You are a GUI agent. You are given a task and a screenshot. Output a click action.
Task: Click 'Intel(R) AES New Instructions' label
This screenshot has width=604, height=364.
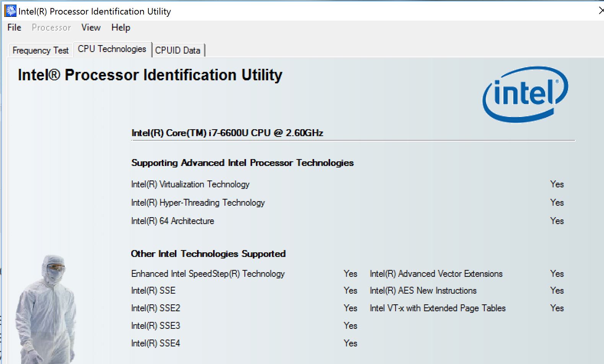(423, 291)
